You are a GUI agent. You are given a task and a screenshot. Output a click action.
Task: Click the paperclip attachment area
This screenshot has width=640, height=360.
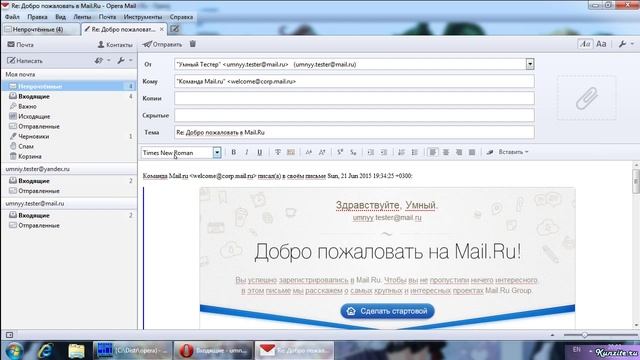coord(587,98)
